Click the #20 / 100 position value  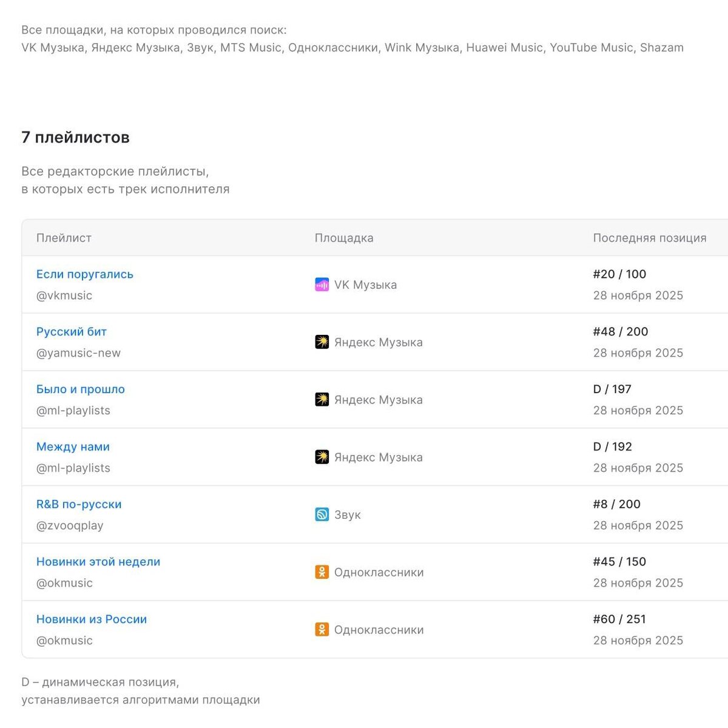click(619, 274)
